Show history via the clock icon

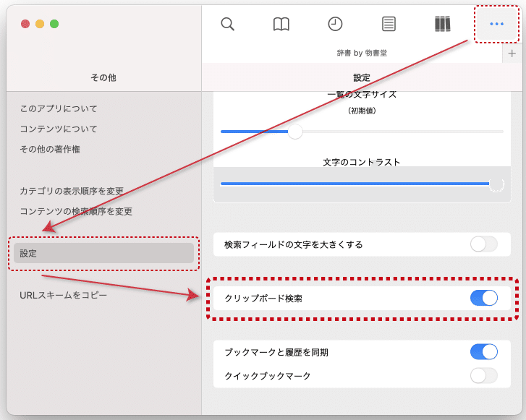[335, 24]
